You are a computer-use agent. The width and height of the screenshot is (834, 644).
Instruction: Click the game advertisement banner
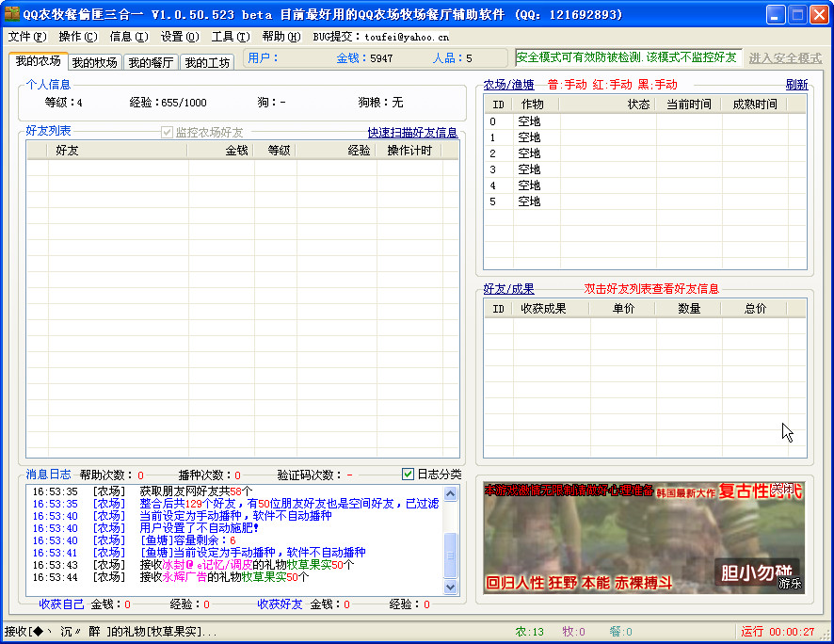[644, 537]
